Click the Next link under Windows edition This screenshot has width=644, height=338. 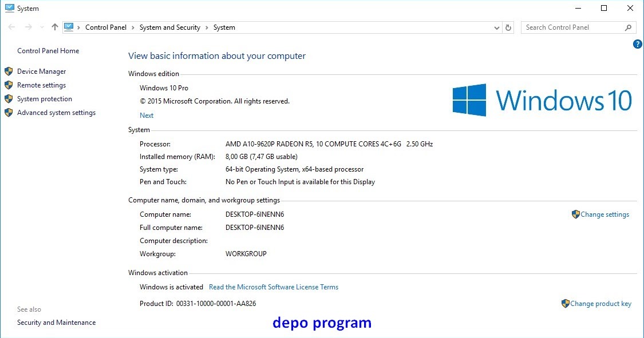146,115
